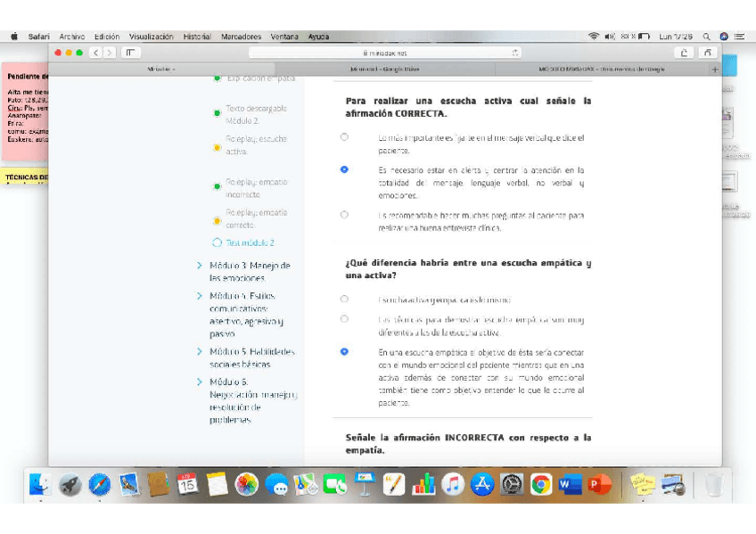Choose "Escucha activa y empática es lo mismo"
Image resolution: width=756 pixels, height=534 pixels.
(344, 300)
